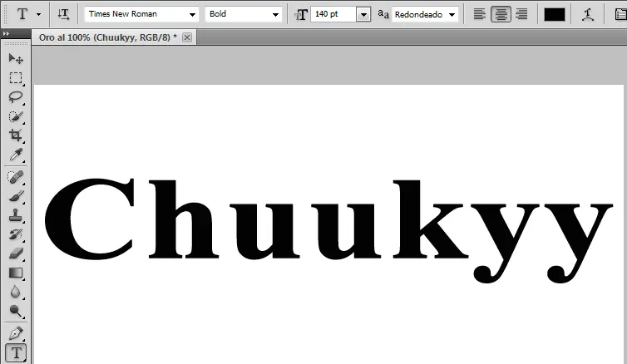Click the font size scrubby T icon
627x364 pixels.
301,15
